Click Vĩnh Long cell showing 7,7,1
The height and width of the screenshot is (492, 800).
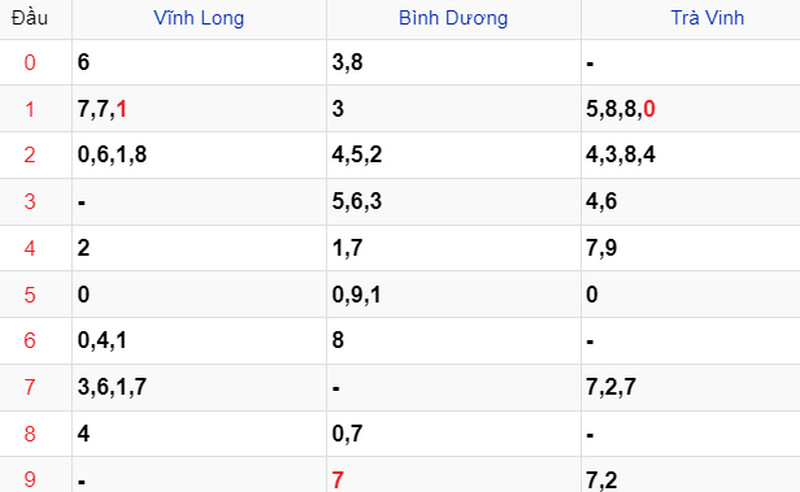(x=102, y=109)
